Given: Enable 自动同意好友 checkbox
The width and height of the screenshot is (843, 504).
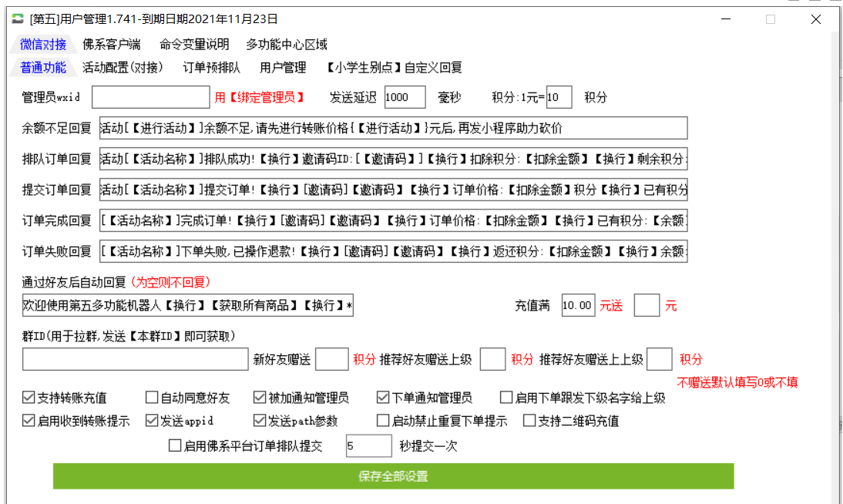Looking at the screenshot, I should point(152,398).
